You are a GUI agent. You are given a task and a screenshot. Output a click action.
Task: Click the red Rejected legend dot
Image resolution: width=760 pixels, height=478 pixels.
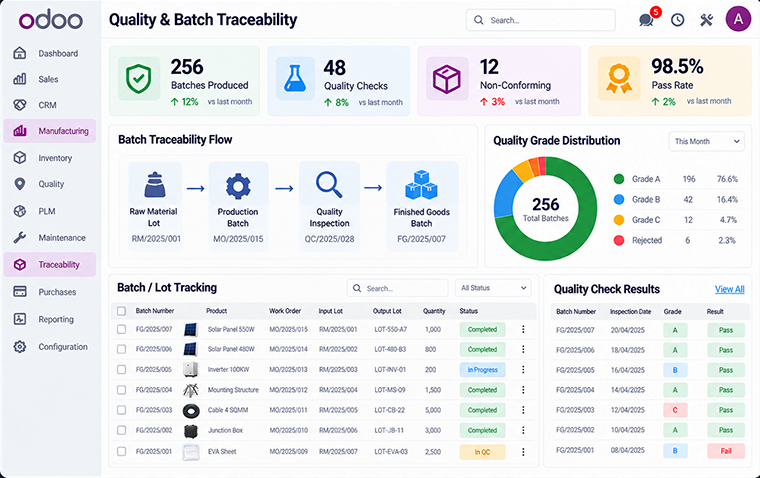(x=619, y=240)
